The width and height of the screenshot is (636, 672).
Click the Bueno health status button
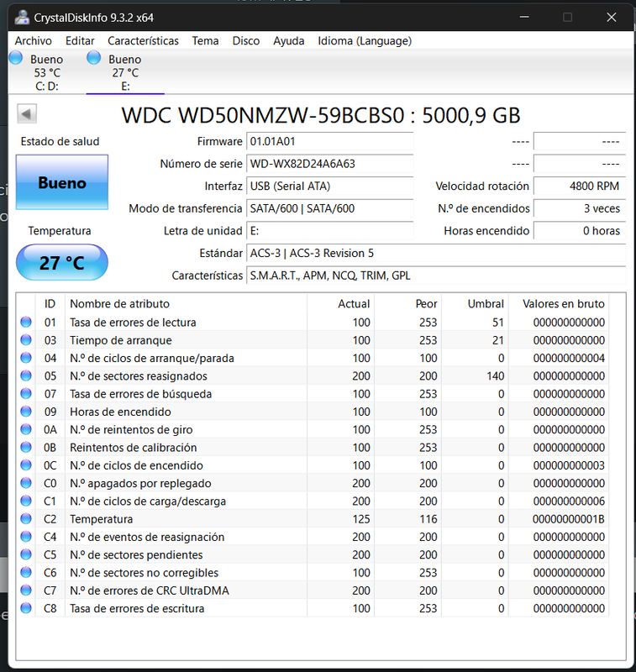(x=62, y=182)
